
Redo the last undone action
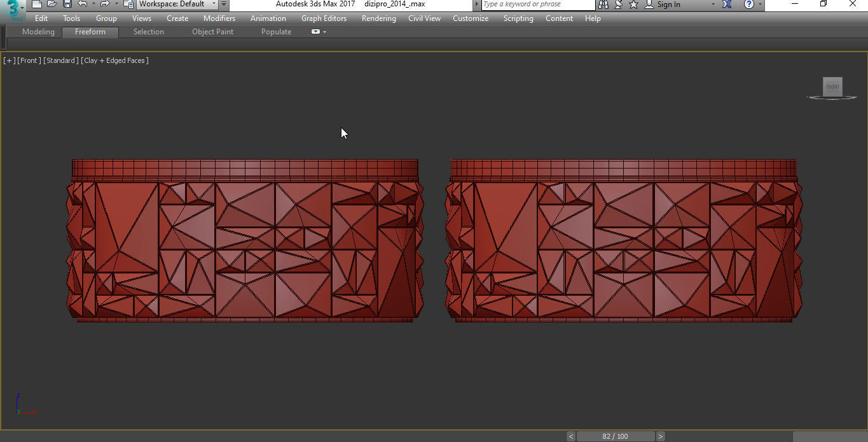click(x=105, y=4)
